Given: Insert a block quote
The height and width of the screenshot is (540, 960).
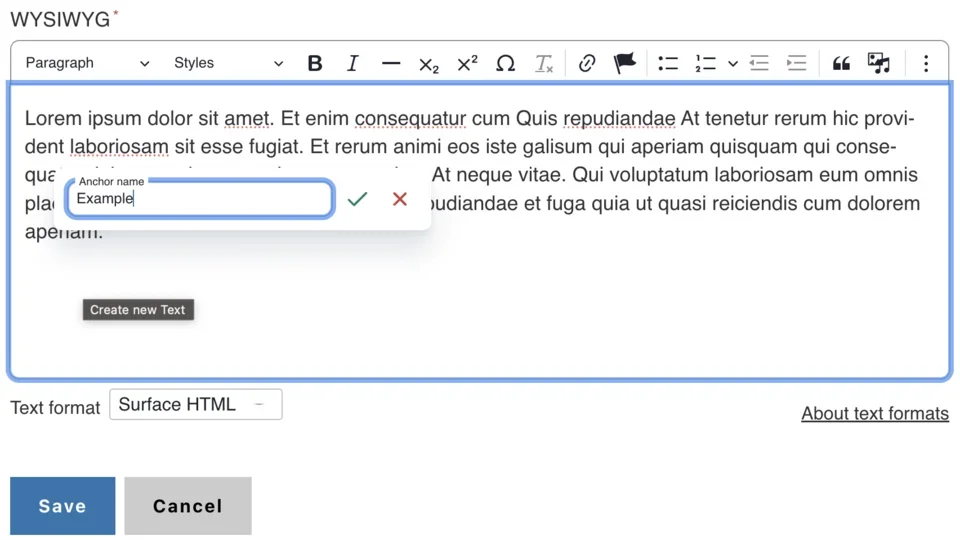Looking at the screenshot, I should click(x=841, y=63).
